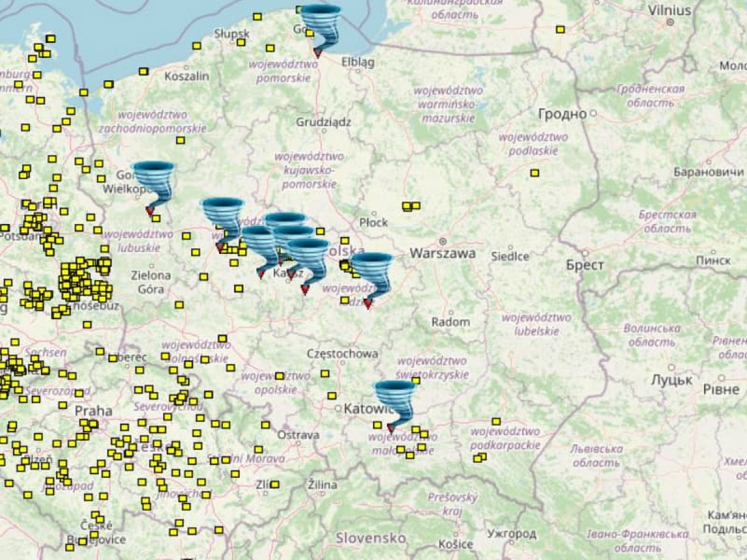This screenshot has width=747, height=560.
Task: Click the Warszawa city label
Action: (443, 253)
